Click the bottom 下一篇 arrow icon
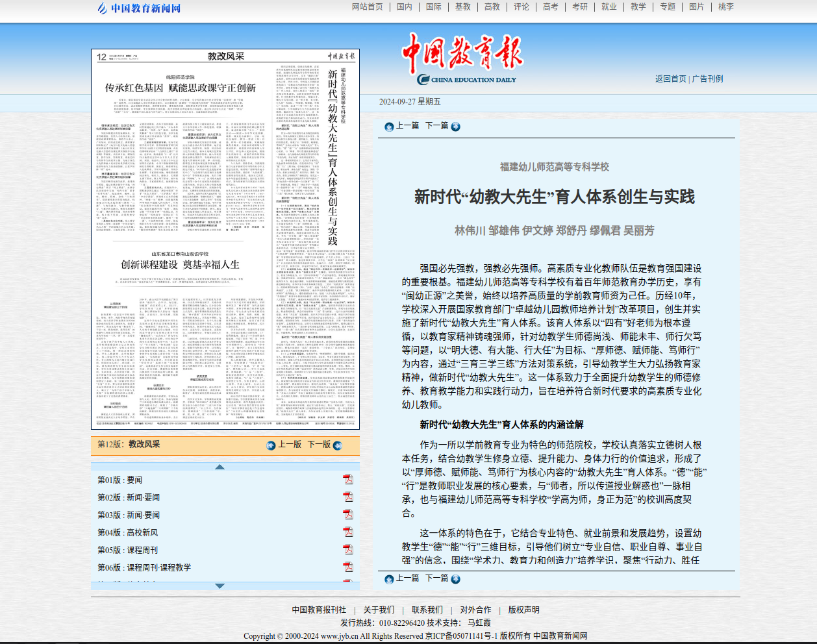The height and width of the screenshot is (644, 817). tap(455, 578)
